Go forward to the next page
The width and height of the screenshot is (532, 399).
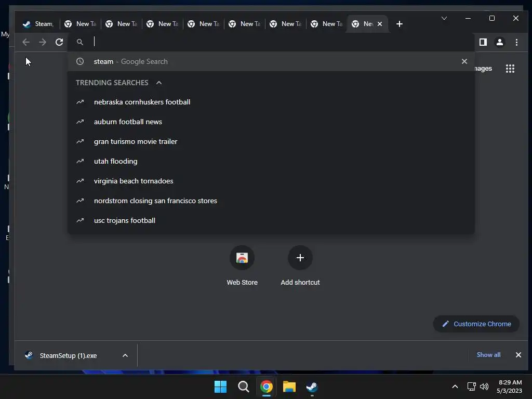43,42
